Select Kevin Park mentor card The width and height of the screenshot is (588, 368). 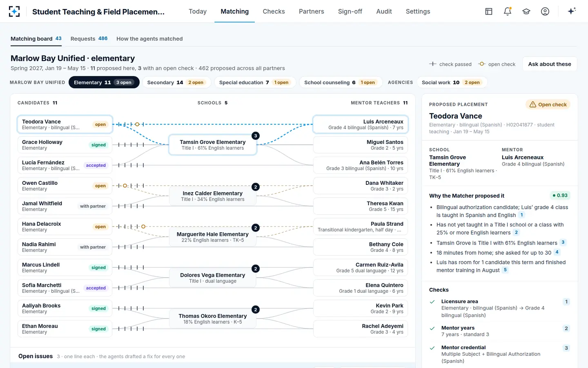point(361,308)
